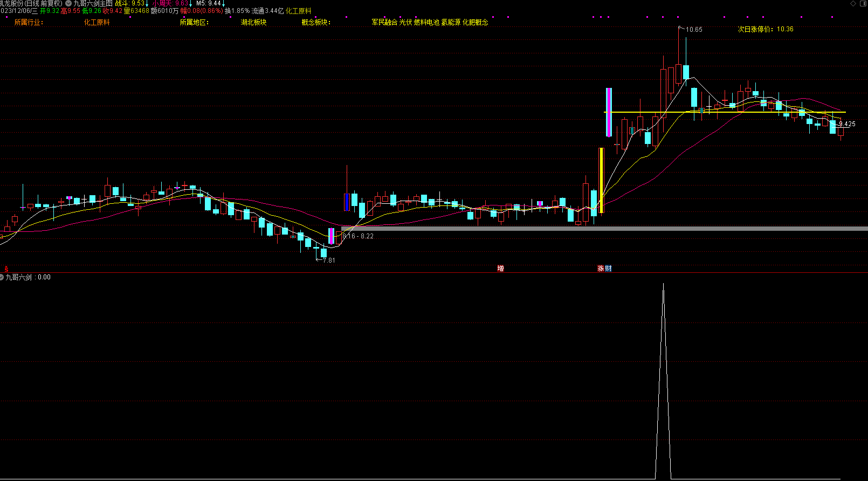Viewport: 868px width, 481px height.
Task: Click the 化肥概念 concept tag
Action: (476, 22)
